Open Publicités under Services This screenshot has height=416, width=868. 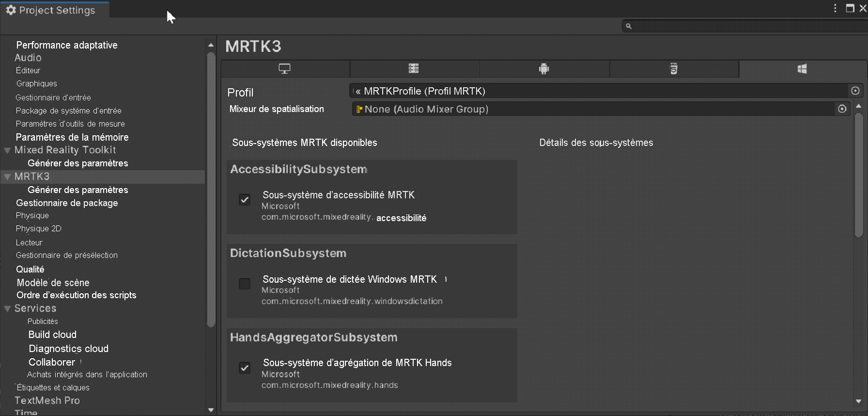pos(43,321)
